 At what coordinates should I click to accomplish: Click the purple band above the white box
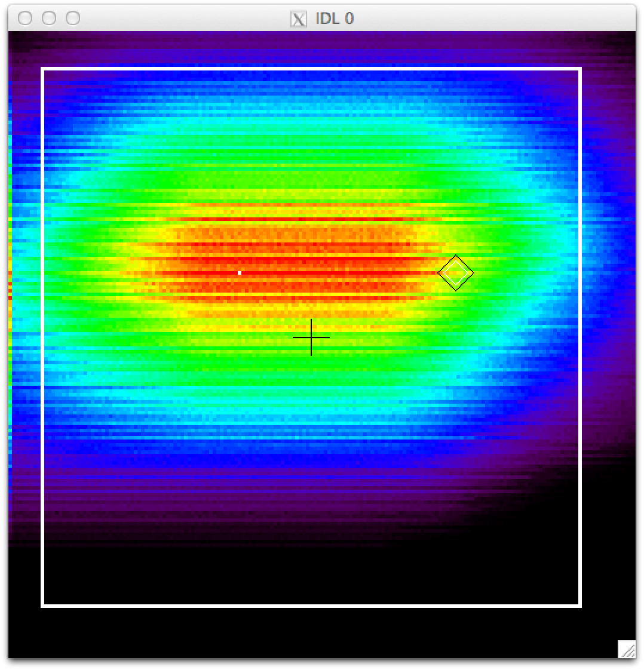point(311,49)
